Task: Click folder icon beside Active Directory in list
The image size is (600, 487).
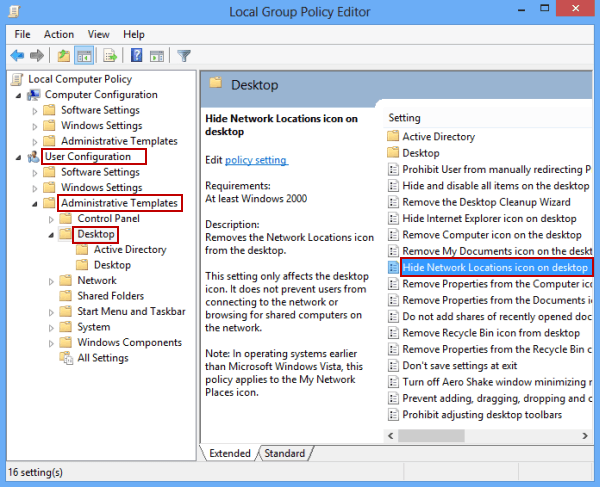Action: [x=393, y=136]
